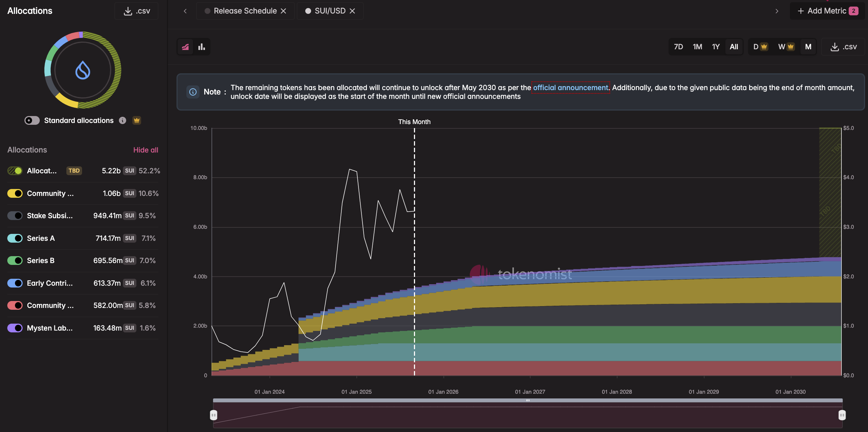Click info icon beside Standard allocations

point(123,120)
